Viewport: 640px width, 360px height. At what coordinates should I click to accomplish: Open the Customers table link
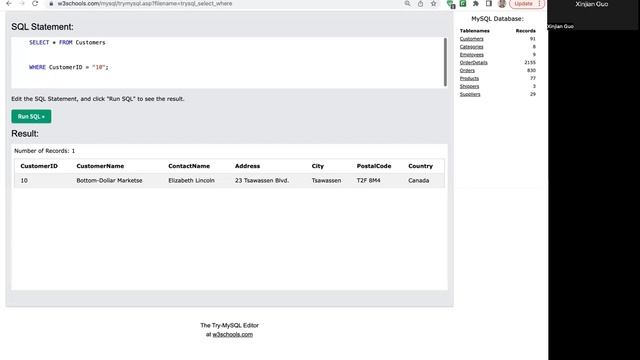click(x=471, y=39)
